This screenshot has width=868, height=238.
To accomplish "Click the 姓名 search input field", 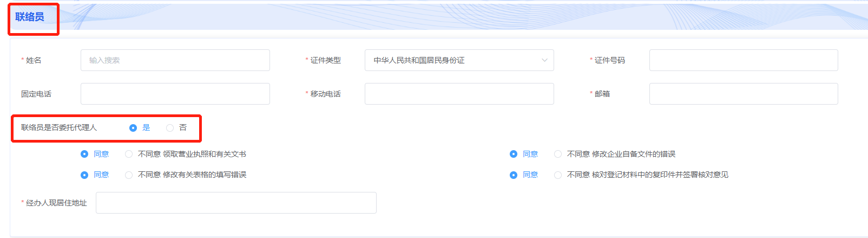I will coord(175,60).
